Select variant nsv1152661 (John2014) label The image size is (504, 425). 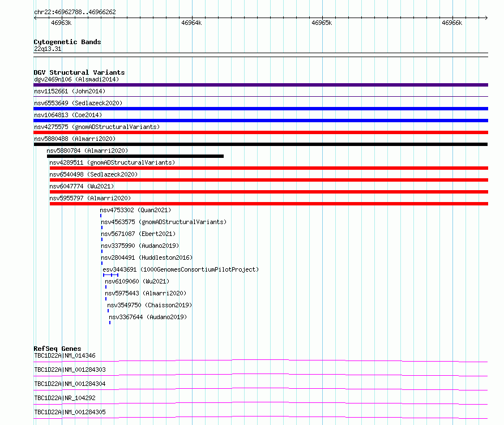point(70,91)
